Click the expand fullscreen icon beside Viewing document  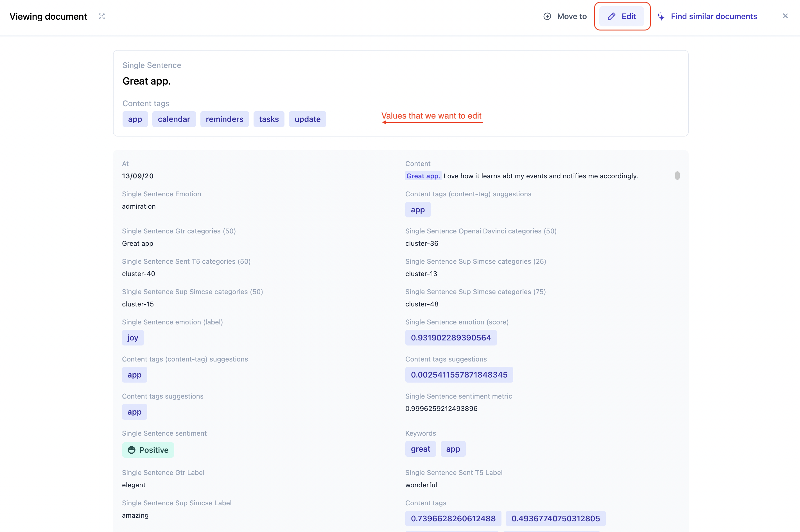coord(101,16)
